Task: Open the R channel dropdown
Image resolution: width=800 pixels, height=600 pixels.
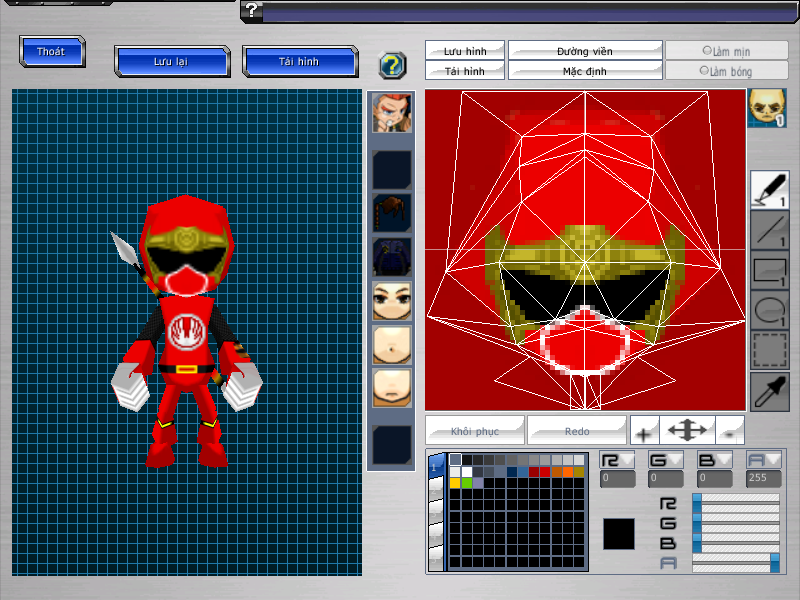Action: point(617,460)
